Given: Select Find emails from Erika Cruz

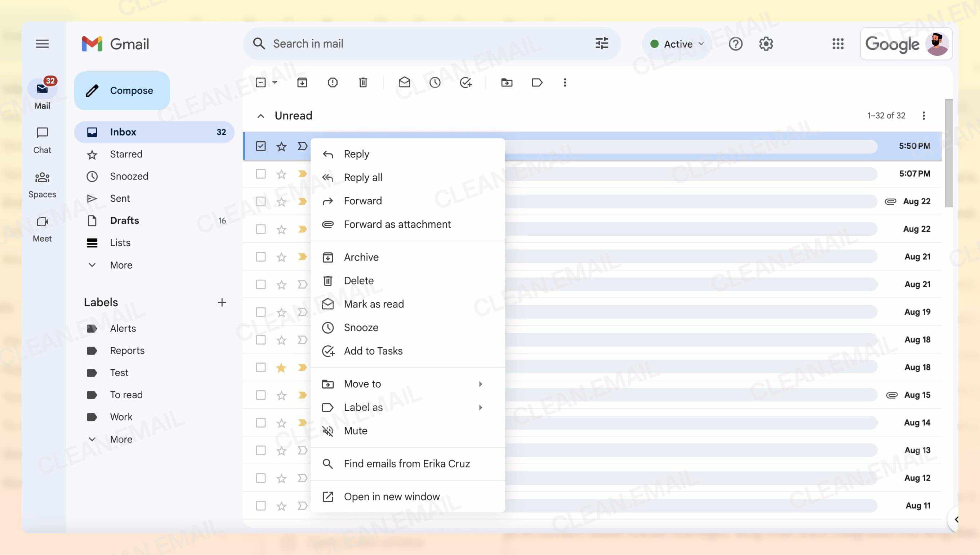Looking at the screenshot, I should (x=407, y=463).
